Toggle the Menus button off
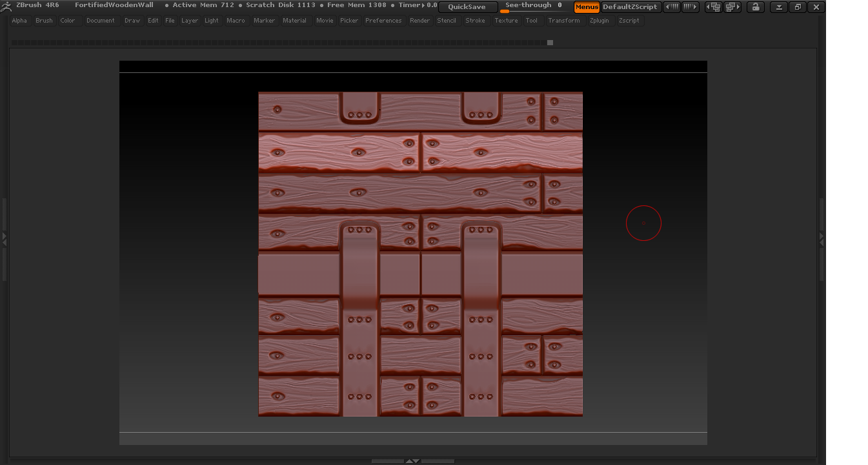 click(587, 7)
